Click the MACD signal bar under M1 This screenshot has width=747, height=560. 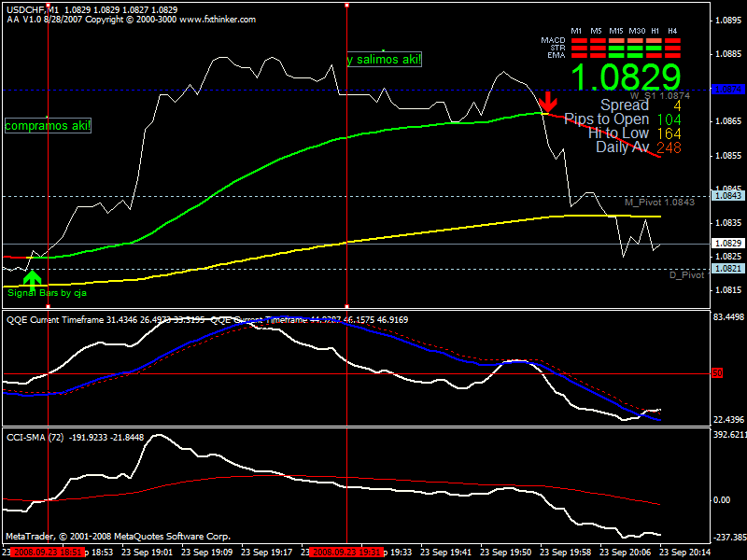[579, 41]
